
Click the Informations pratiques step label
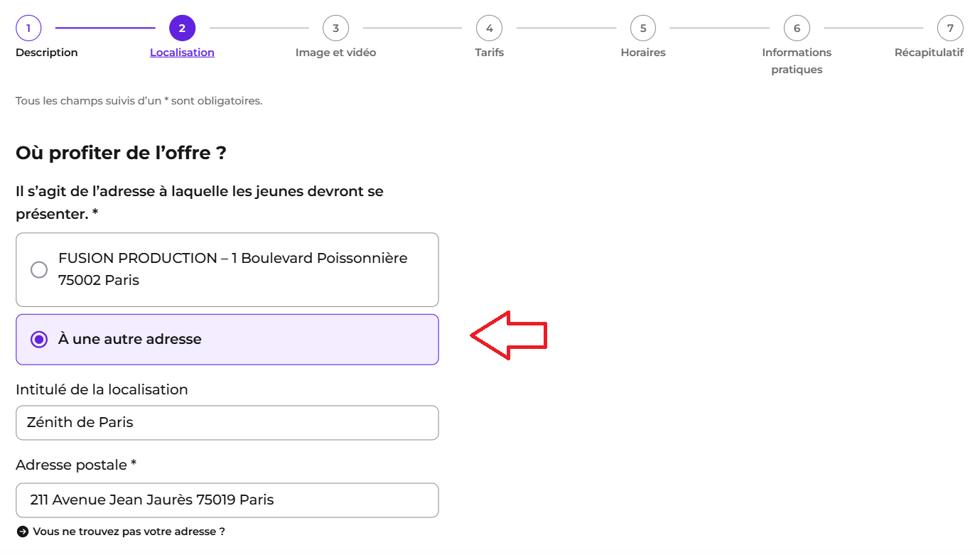coord(797,61)
